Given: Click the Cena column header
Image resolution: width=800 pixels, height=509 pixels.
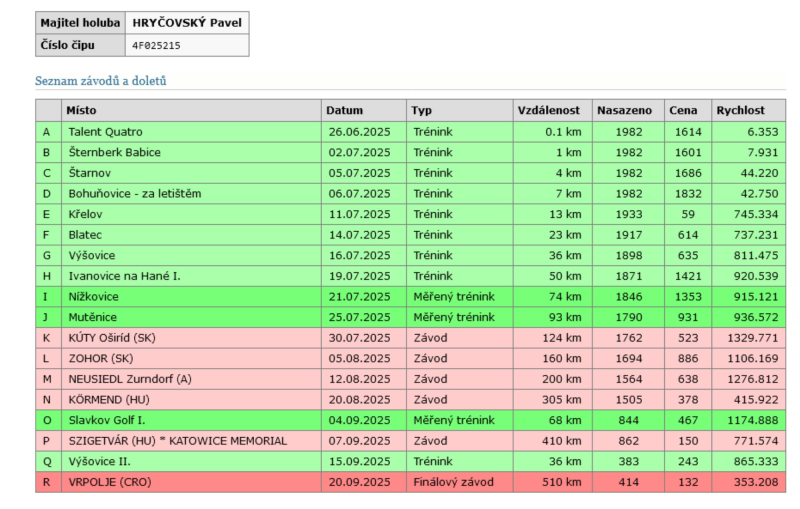Looking at the screenshot, I should 683,110.
